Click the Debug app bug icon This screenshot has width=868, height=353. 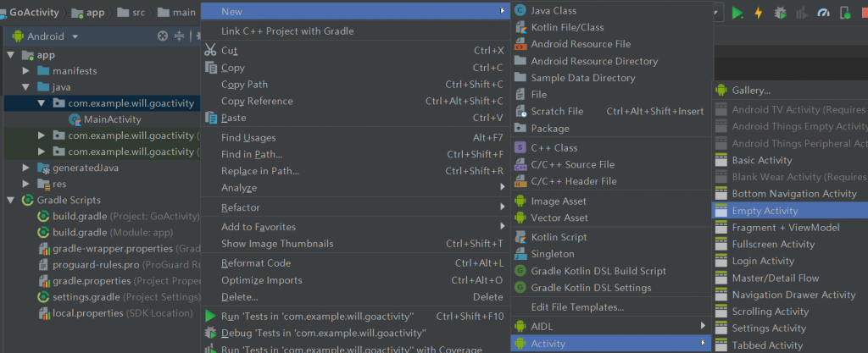pyautogui.click(x=781, y=14)
